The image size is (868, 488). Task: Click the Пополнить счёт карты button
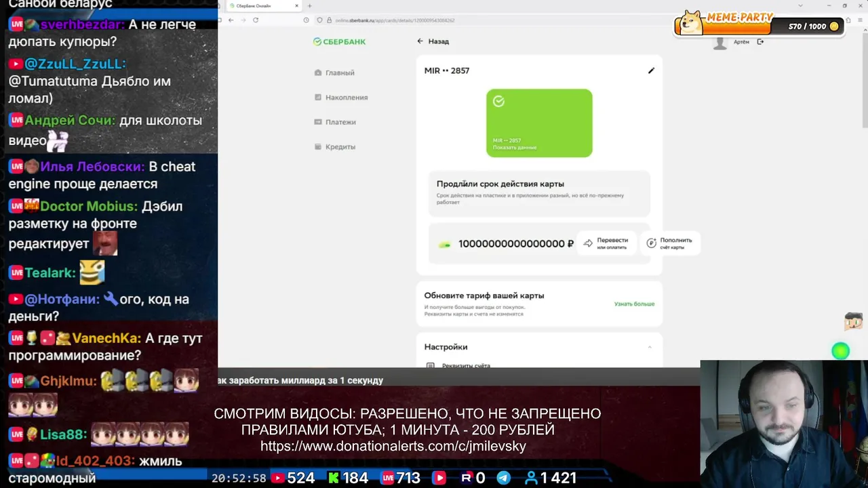[x=670, y=243]
